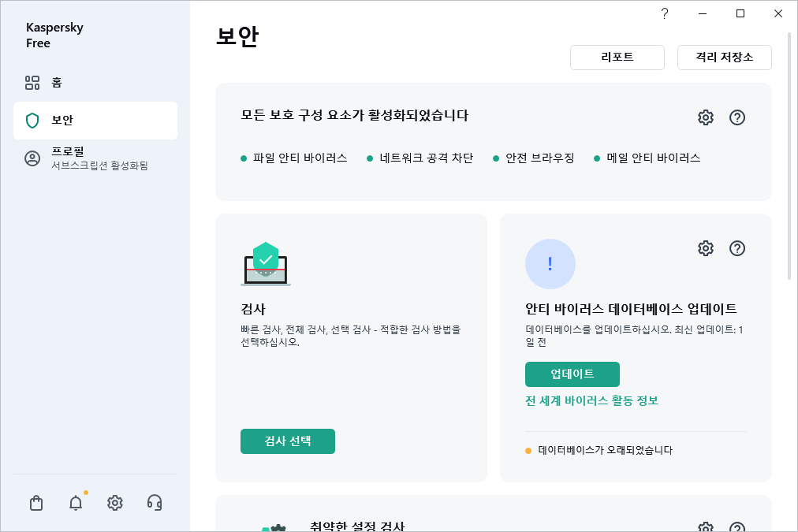The image size is (798, 532).
Task: Open 전 세계 바이러스 활동 정보 link
Action: click(x=591, y=400)
